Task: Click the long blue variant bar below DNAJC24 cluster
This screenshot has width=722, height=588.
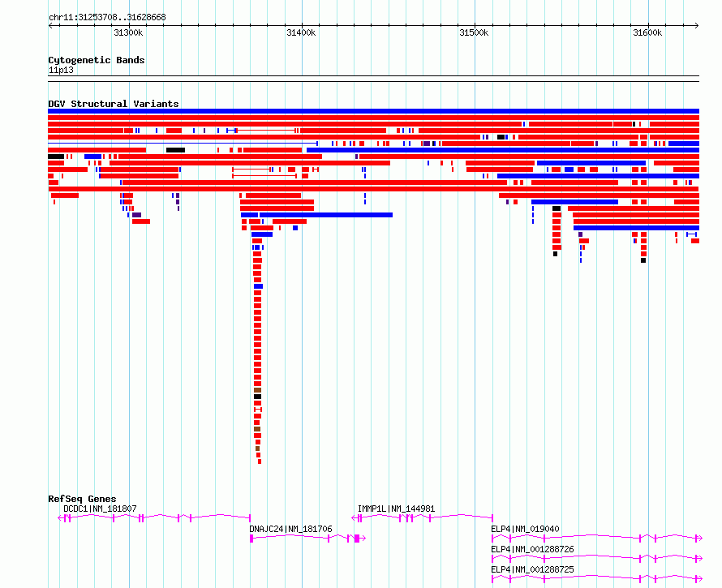Action: [x=326, y=215]
